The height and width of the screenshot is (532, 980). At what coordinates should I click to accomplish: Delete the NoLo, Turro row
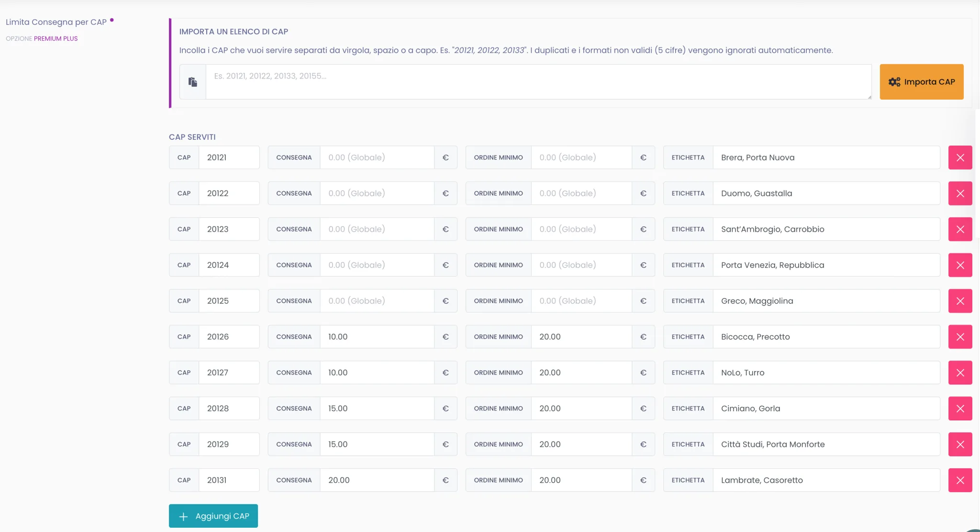pos(960,373)
